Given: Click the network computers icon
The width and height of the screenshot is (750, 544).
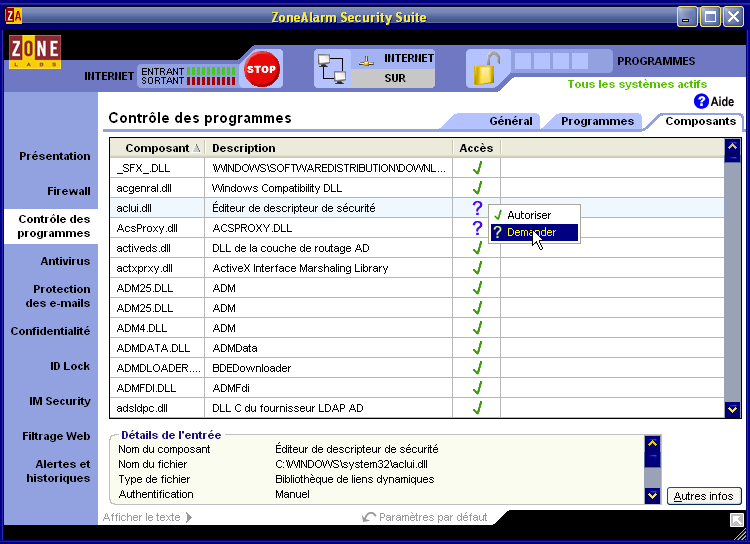Looking at the screenshot, I should [x=332, y=69].
